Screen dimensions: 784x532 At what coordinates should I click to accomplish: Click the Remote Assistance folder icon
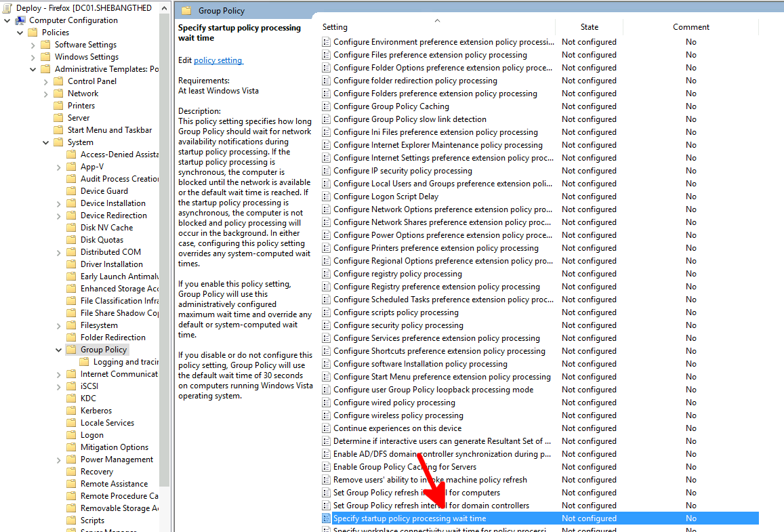[70, 483]
